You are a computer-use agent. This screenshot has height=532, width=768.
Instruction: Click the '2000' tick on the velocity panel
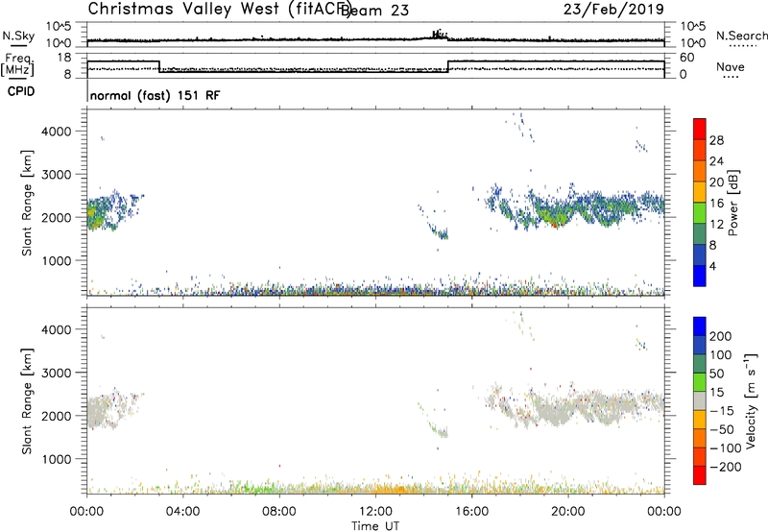(x=57, y=416)
